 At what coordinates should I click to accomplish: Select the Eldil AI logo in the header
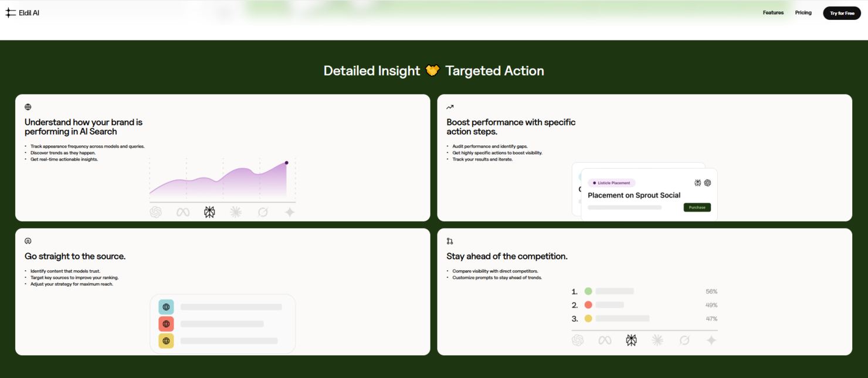22,12
